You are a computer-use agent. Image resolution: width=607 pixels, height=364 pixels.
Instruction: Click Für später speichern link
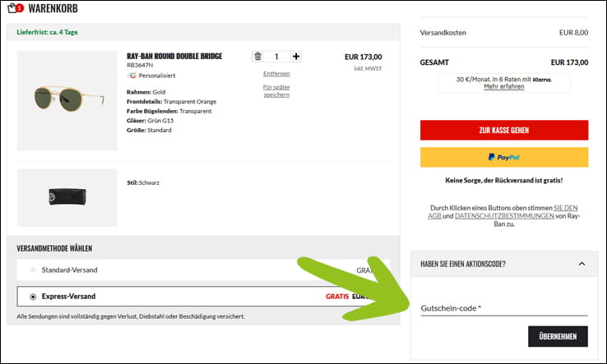[276, 91]
